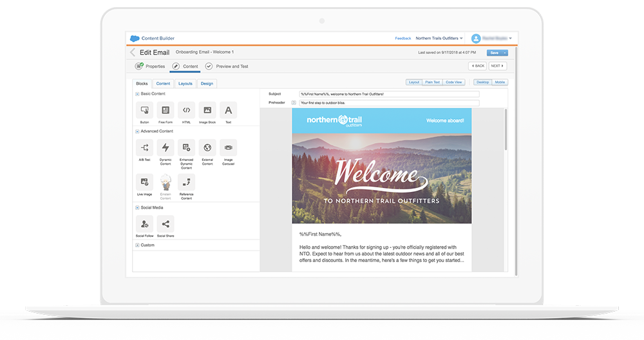Viewport: 644px width, 340px height.
Task: Expand the Custom section
Action: coord(137,245)
